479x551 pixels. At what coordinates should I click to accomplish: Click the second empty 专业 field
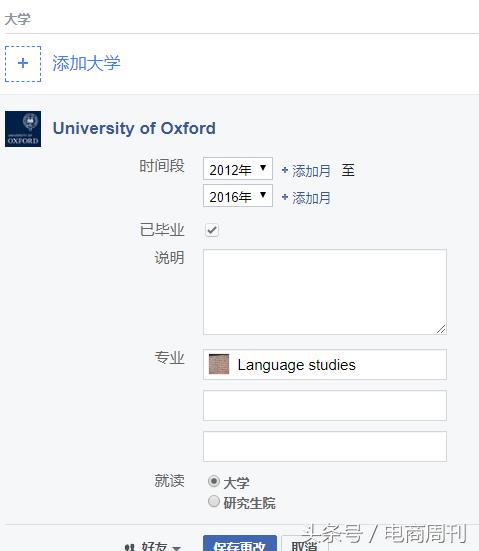pyautogui.click(x=325, y=406)
